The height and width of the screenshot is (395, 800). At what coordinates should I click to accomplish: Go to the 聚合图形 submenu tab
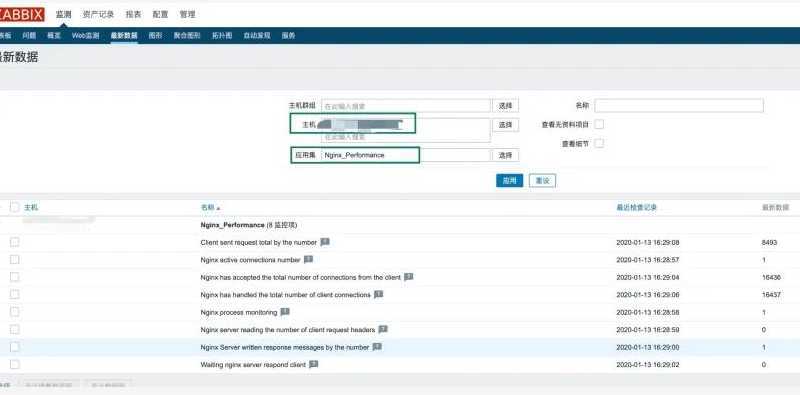click(187, 36)
